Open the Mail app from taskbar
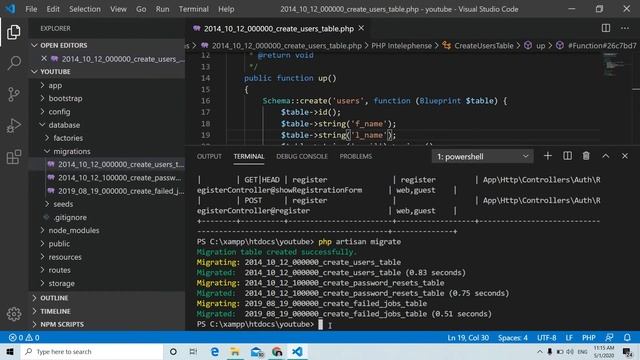This screenshot has height=360, width=640. point(256,351)
